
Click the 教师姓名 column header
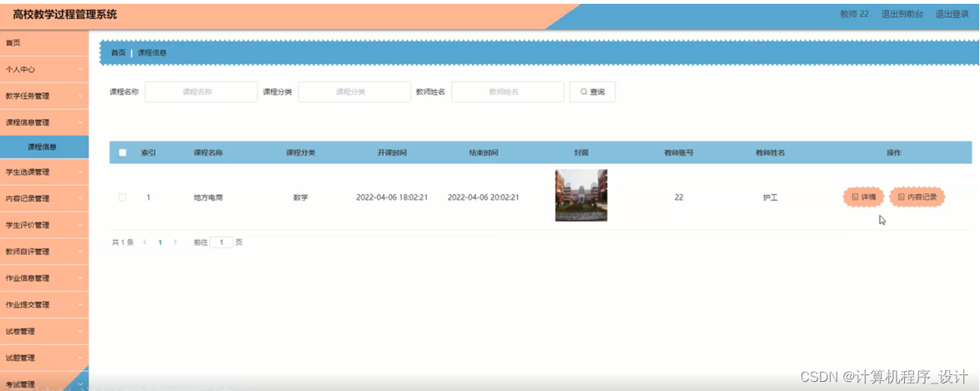tap(770, 153)
